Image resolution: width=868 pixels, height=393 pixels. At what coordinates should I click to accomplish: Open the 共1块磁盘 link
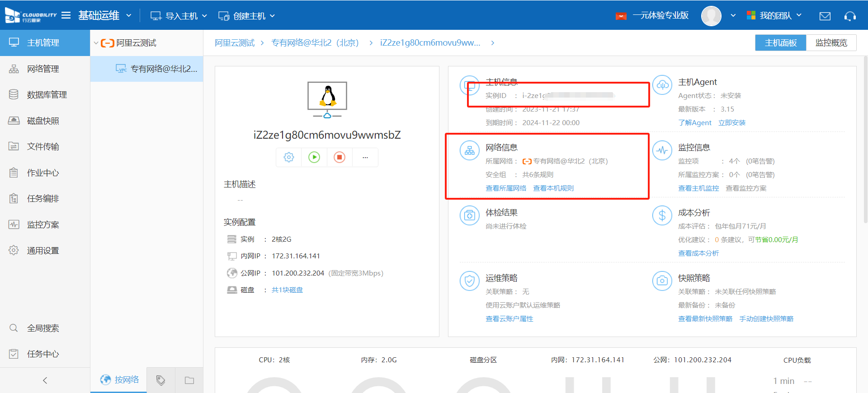pyautogui.click(x=287, y=290)
